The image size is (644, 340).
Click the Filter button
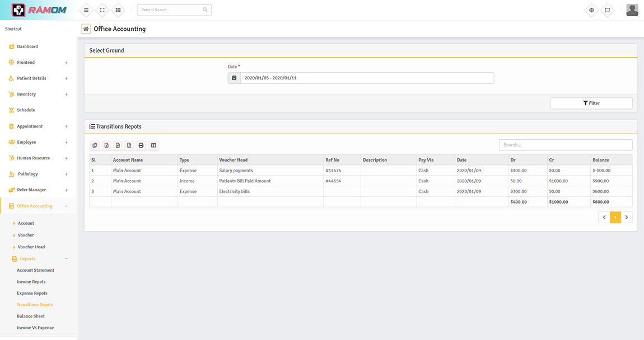point(591,103)
